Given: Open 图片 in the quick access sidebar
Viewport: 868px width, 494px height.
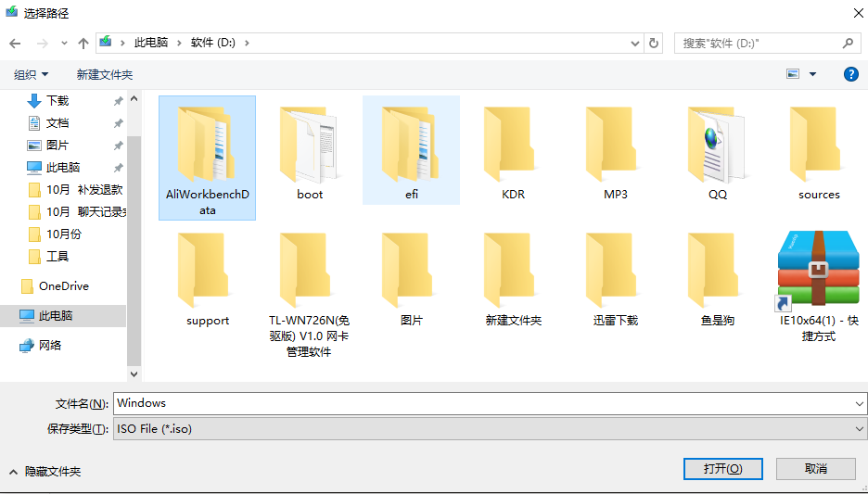Looking at the screenshot, I should [x=57, y=145].
